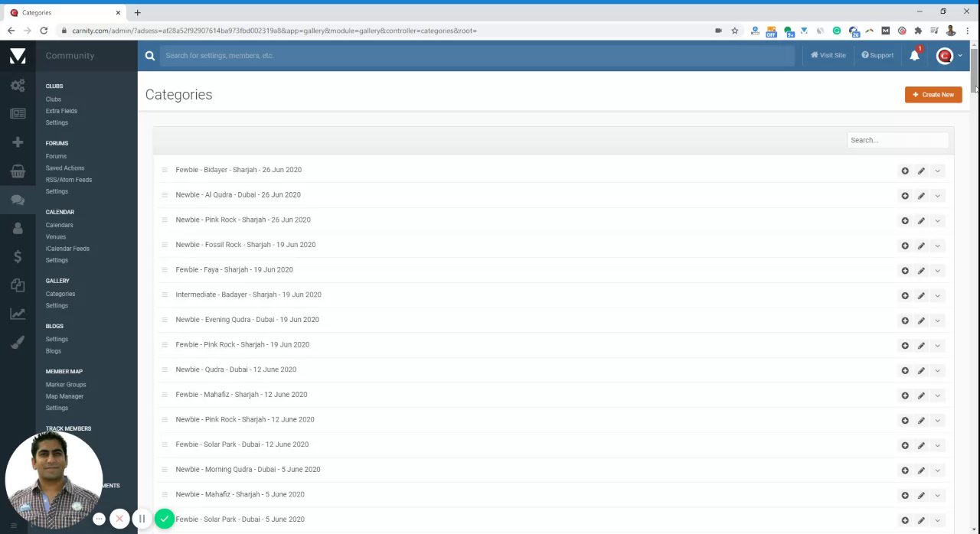Click the categories Search field
The height and width of the screenshot is (534, 980).
[897, 140]
